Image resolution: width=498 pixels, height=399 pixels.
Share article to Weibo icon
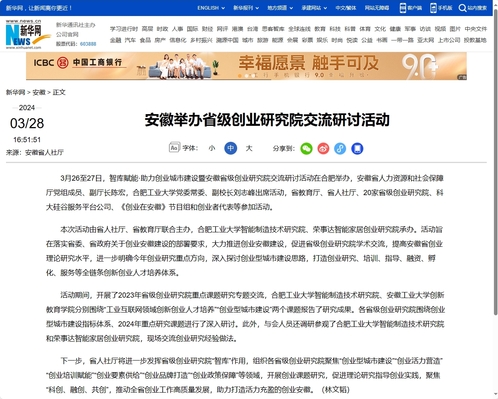tap(323, 148)
